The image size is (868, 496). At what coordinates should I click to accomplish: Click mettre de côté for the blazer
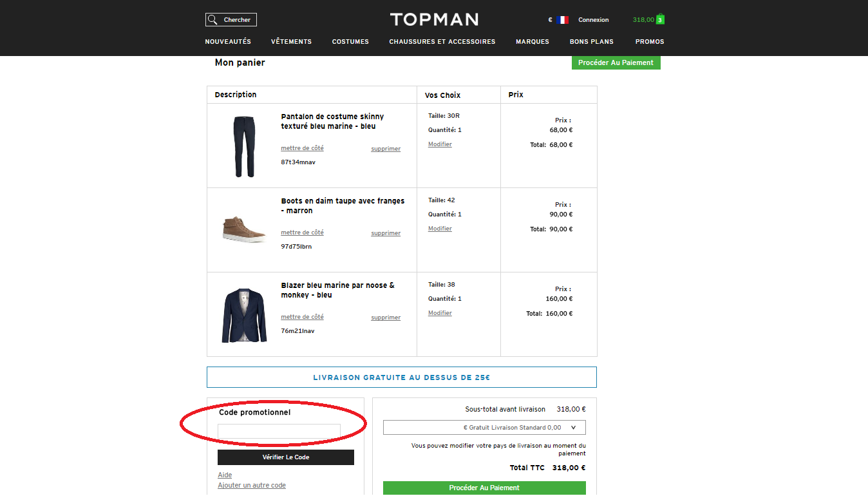pos(302,317)
